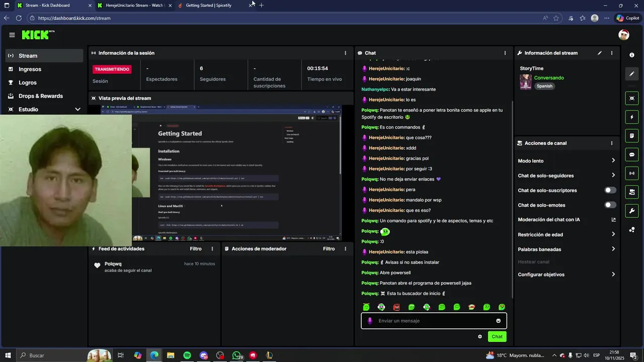Click the Conversando category link
The image size is (644, 362).
(x=549, y=78)
